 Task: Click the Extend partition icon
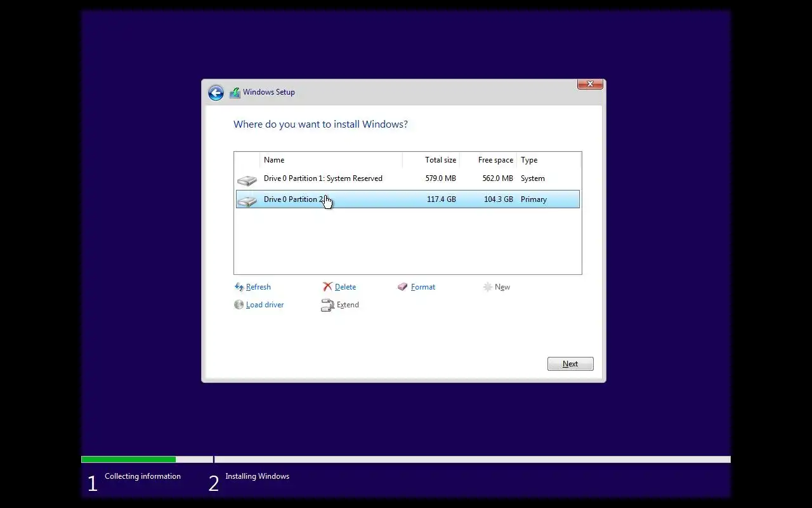click(327, 305)
